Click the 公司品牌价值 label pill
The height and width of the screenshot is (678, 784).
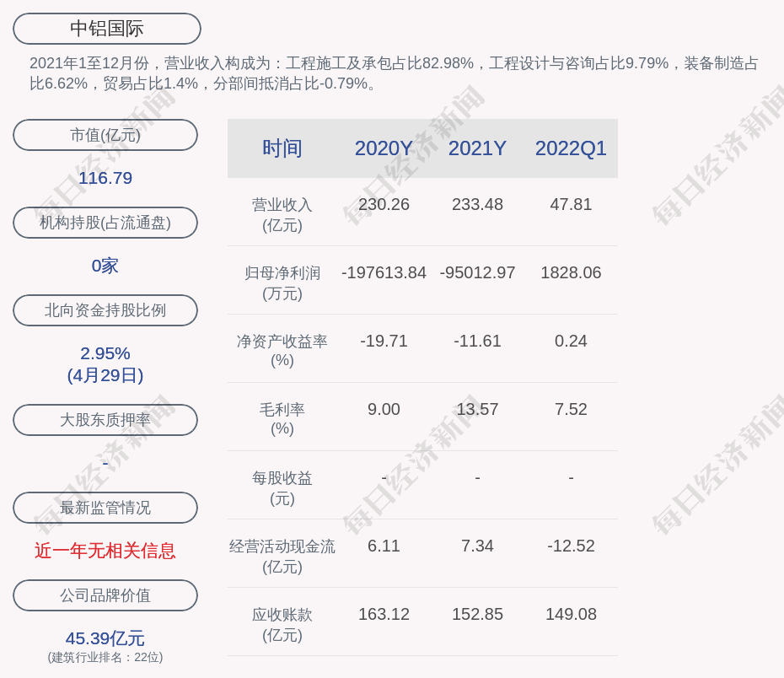pos(105,595)
